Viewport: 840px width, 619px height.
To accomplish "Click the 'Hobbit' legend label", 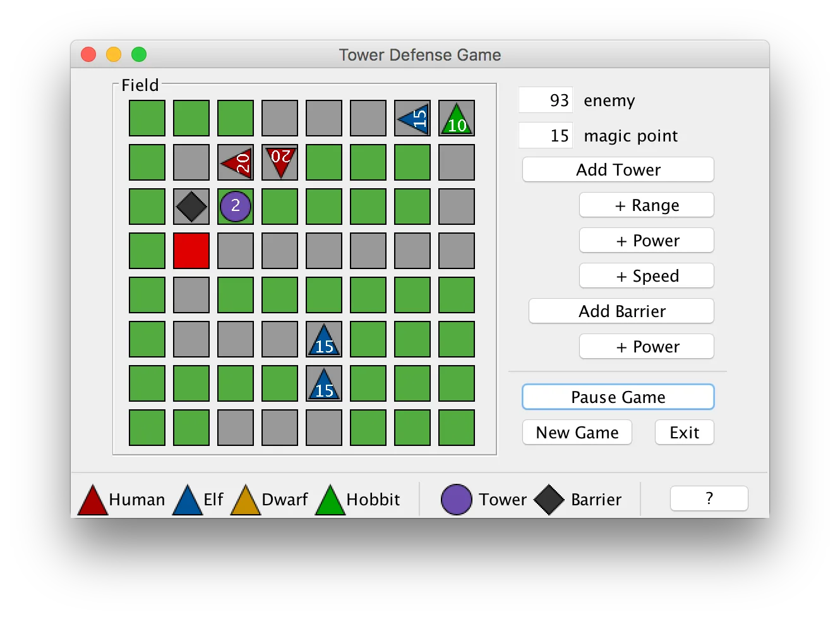I will pyautogui.click(x=373, y=500).
